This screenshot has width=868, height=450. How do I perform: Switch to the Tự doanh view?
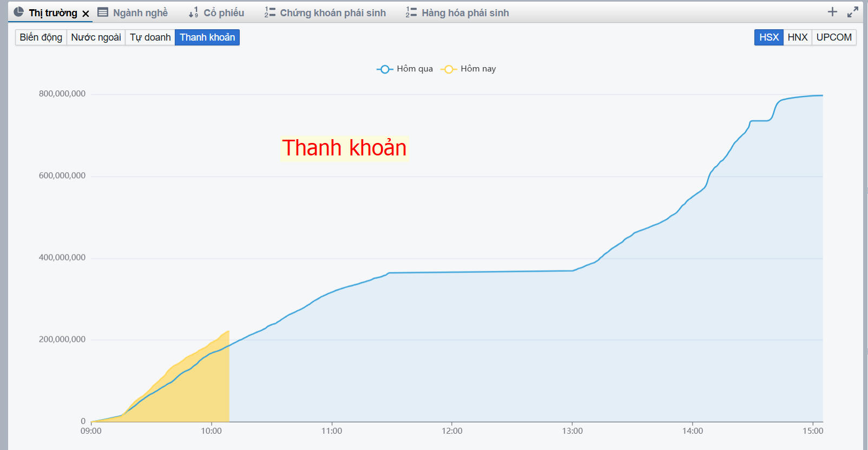coord(150,37)
